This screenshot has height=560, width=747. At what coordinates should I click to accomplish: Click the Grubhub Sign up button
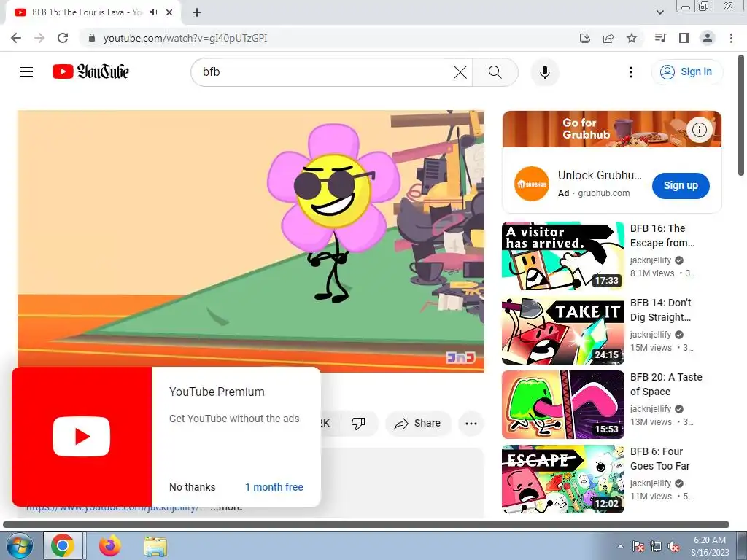pos(681,186)
